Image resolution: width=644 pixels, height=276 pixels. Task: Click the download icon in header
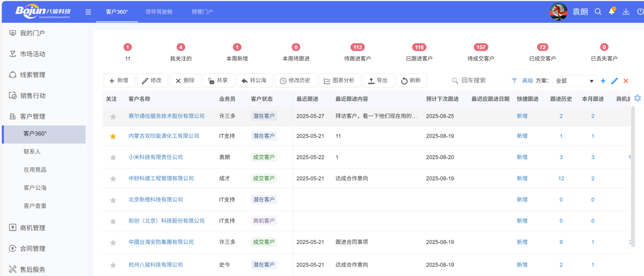click(626, 12)
